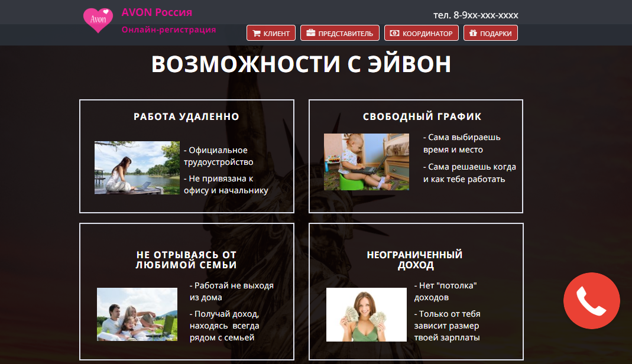632x364 pixels.
Task: Click the red floating phone call button
Action: (x=591, y=301)
